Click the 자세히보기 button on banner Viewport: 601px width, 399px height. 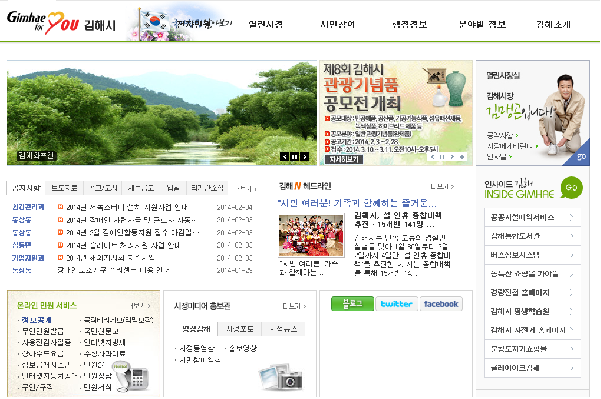343,159
